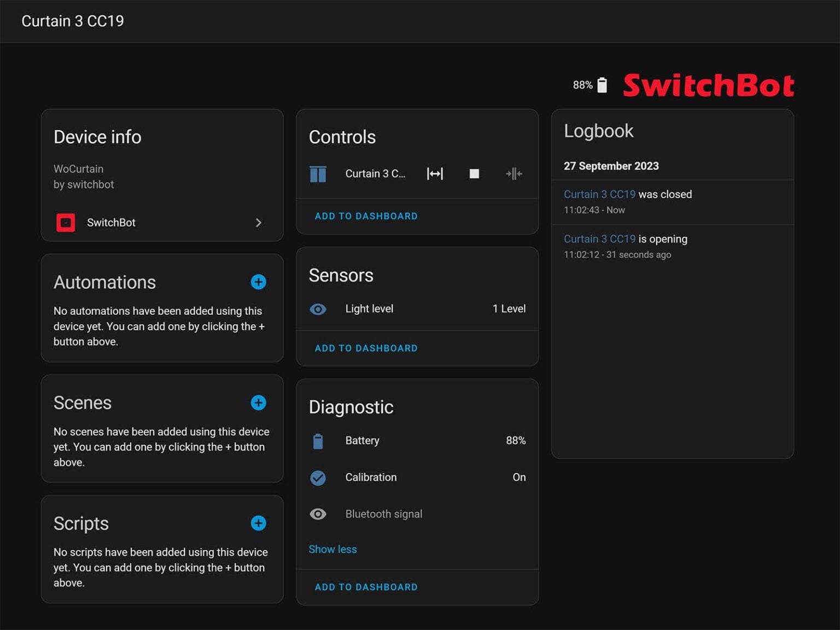Click the curtain device icon in Controls
Screen dimensions: 840x630
point(318,173)
